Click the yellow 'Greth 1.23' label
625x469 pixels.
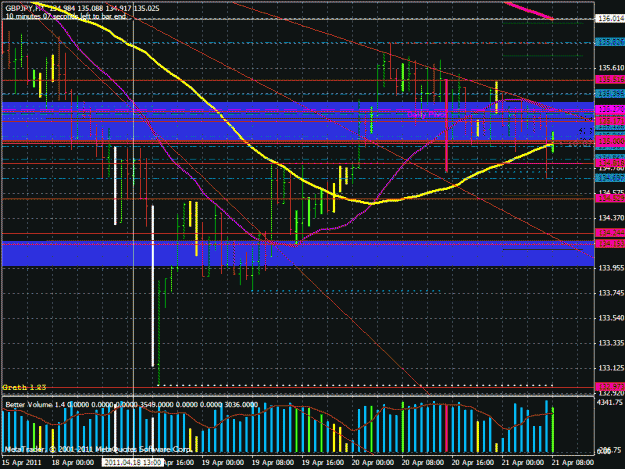24,387
